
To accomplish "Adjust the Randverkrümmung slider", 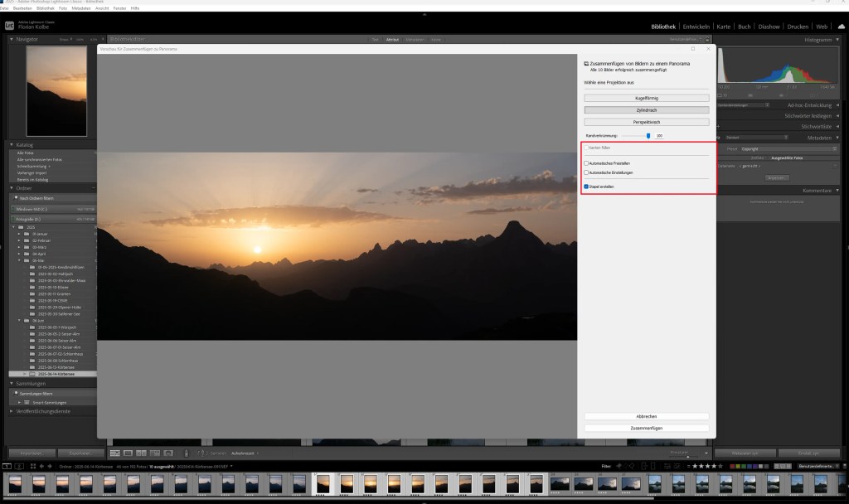I will [x=648, y=136].
